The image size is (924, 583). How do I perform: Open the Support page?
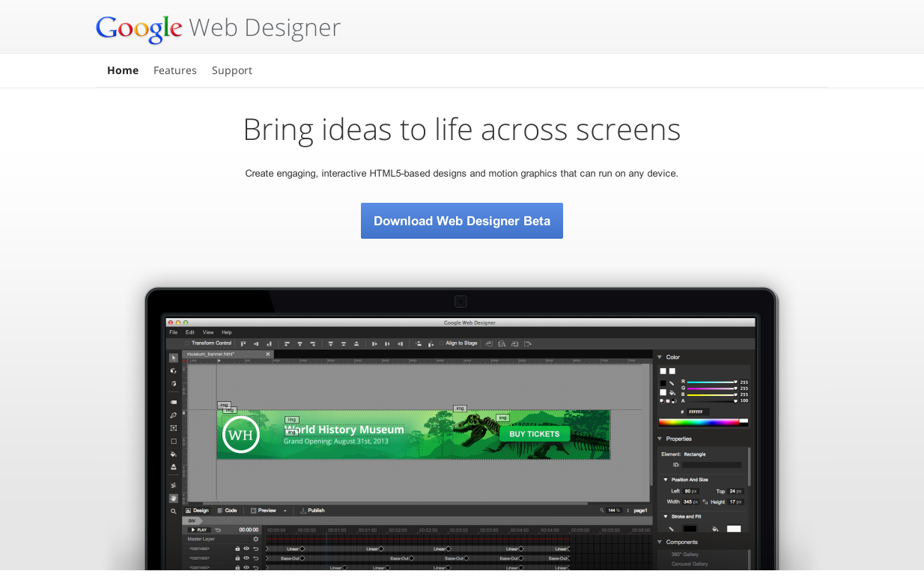[x=232, y=70]
